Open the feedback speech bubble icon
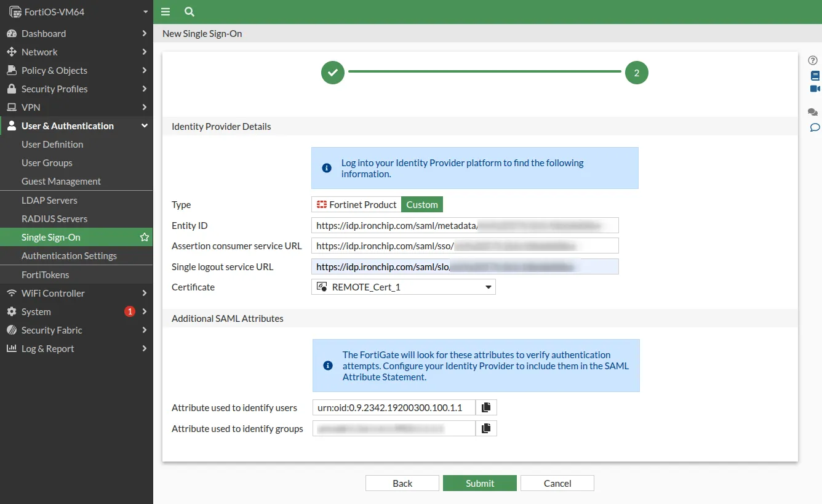 (x=815, y=127)
